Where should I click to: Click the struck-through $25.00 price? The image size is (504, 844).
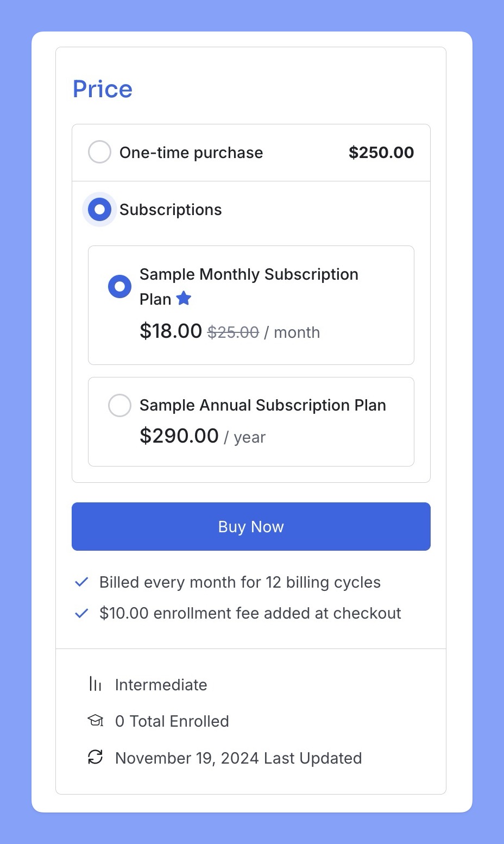tap(233, 332)
